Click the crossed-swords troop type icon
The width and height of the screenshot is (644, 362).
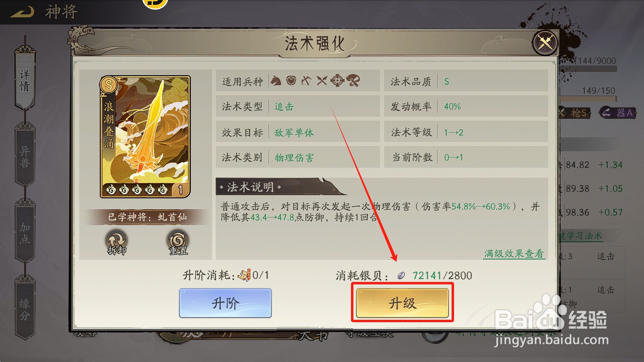click(x=322, y=81)
